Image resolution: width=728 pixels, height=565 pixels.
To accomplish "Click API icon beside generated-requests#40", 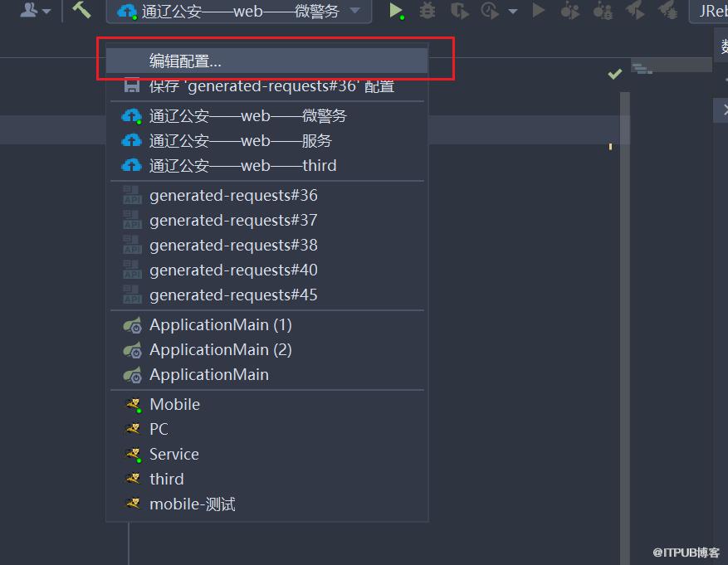I will point(132,270).
